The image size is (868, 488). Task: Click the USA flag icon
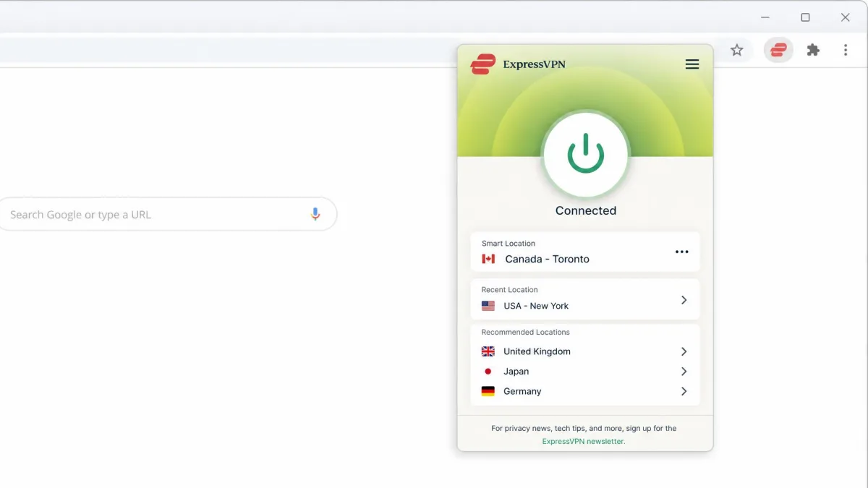click(x=488, y=306)
